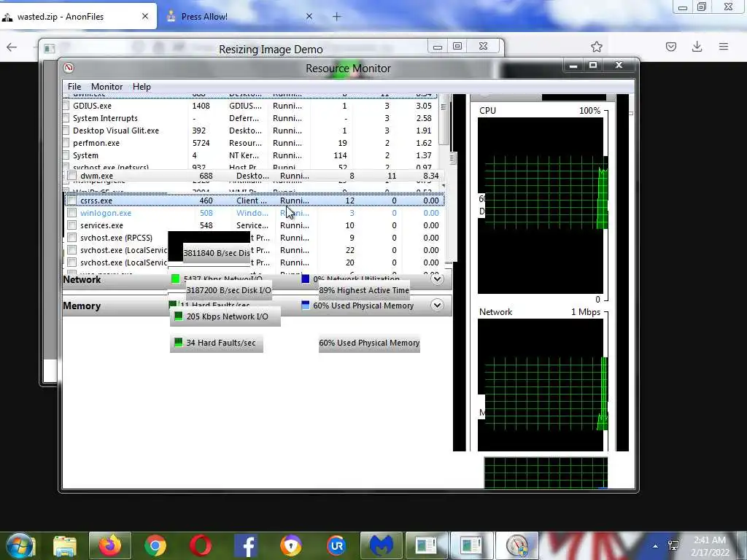The image size is (747, 560).
Task: Select the GDIUS.exe process name
Action: click(92, 106)
